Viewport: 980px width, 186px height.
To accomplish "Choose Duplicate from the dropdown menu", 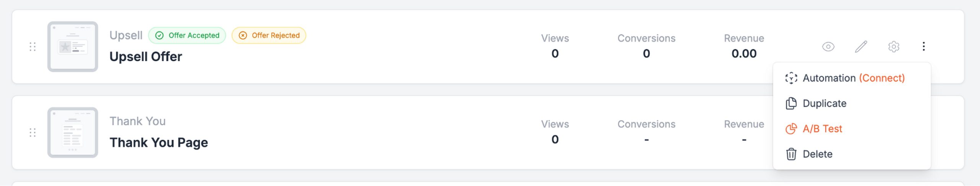I will pos(824,103).
